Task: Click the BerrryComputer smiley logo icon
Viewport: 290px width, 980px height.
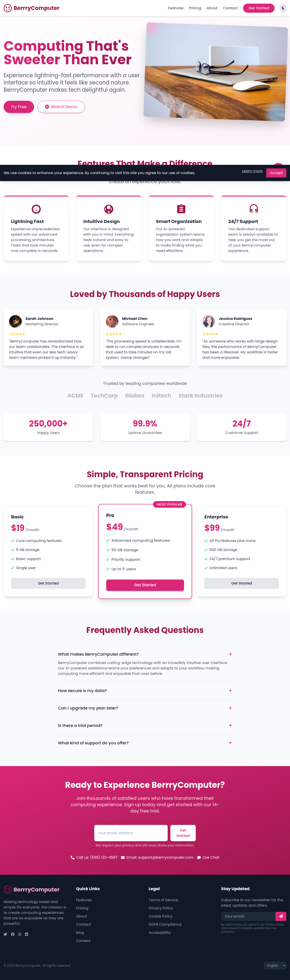Action: tap(8, 8)
